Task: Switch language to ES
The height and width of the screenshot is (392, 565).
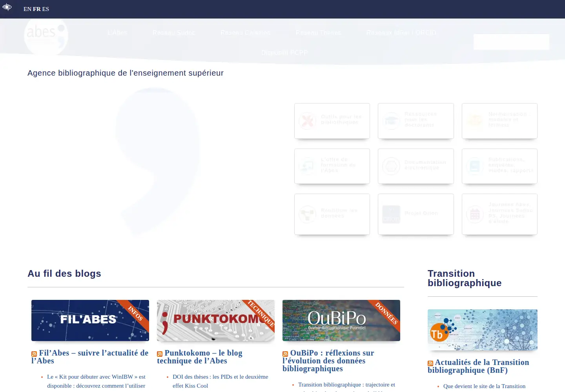Action: (46, 9)
